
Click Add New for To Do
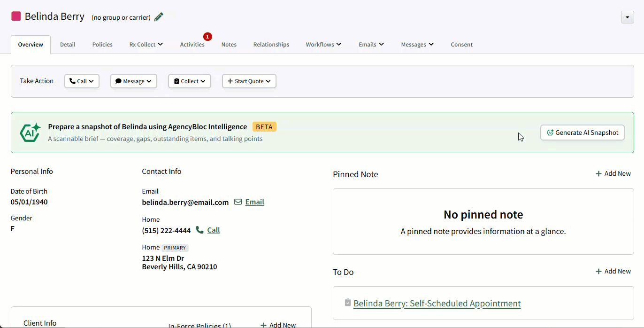(613, 271)
